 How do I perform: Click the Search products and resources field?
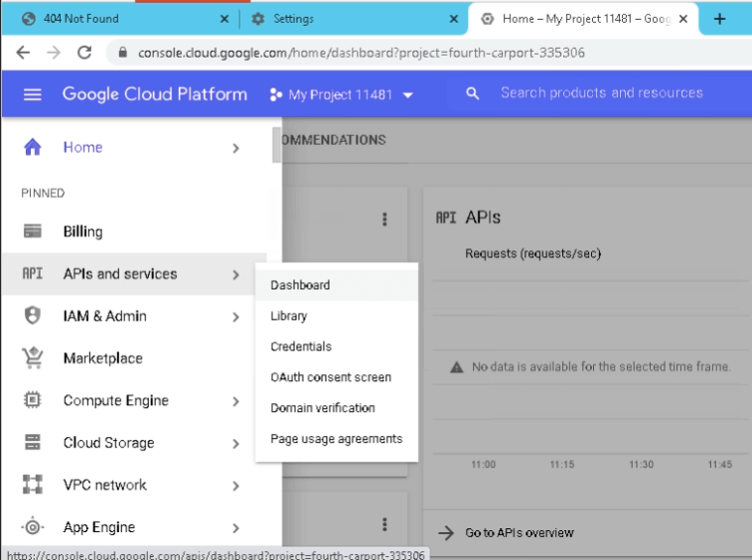[601, 93]
